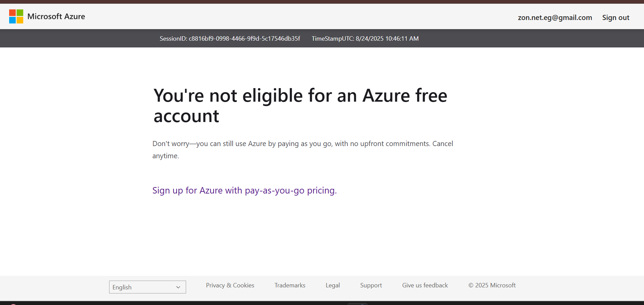Screen dimensions: 644x305
Task: Open the English language dropdown
Action: (147, 287)
